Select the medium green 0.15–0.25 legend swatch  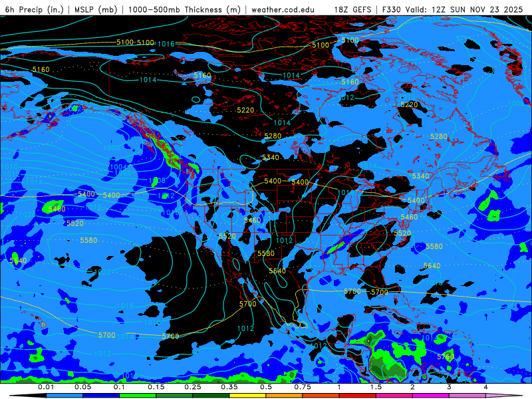[174, 396]
